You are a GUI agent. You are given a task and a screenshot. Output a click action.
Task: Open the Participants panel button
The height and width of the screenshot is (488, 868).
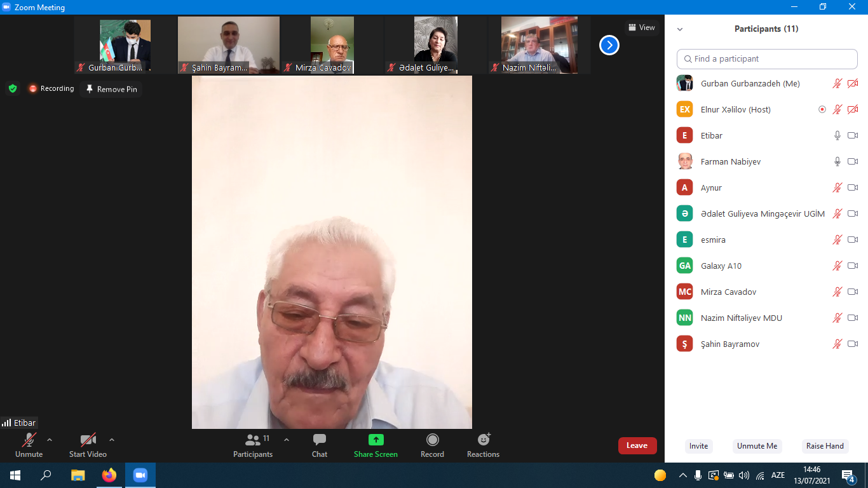point(253,445)
